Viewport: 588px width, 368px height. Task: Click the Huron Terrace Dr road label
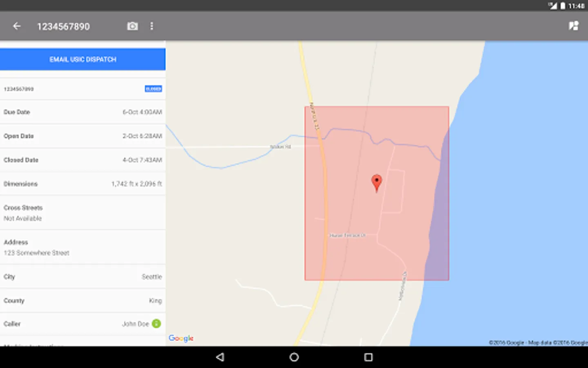point(347,236)
